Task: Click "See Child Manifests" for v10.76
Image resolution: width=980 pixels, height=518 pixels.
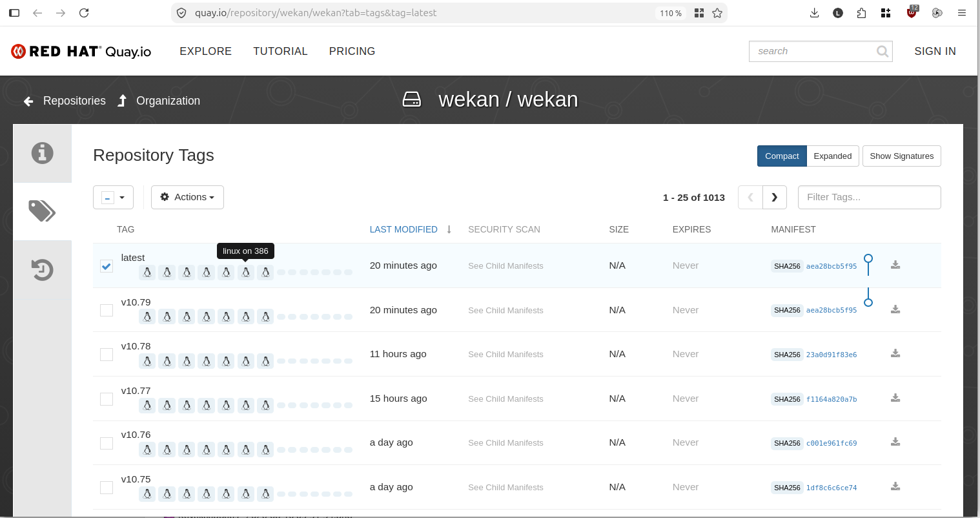Action: pos(505,443)
